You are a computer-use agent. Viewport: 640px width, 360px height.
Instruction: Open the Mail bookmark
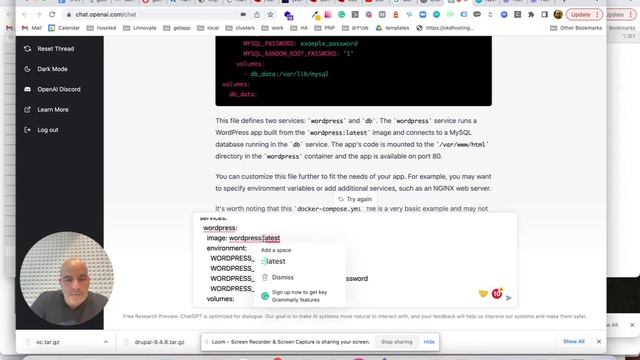[x=31, y=28]
